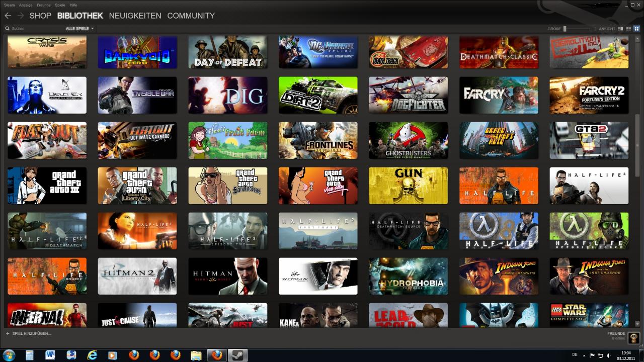644x362 pixels.
Task: Open Internet Explorer from taskbar
Action: [x=92, y=355]
